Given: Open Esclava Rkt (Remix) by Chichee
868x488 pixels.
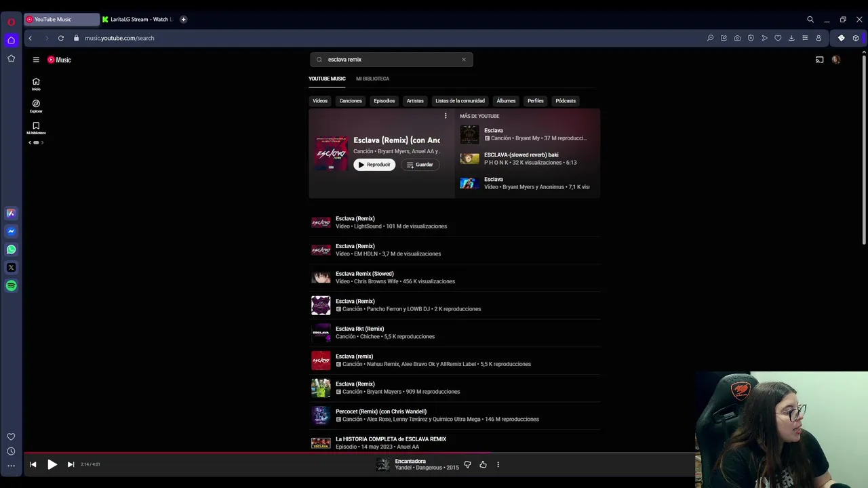Looking at the screenshot, I should [x=454, y=333].
